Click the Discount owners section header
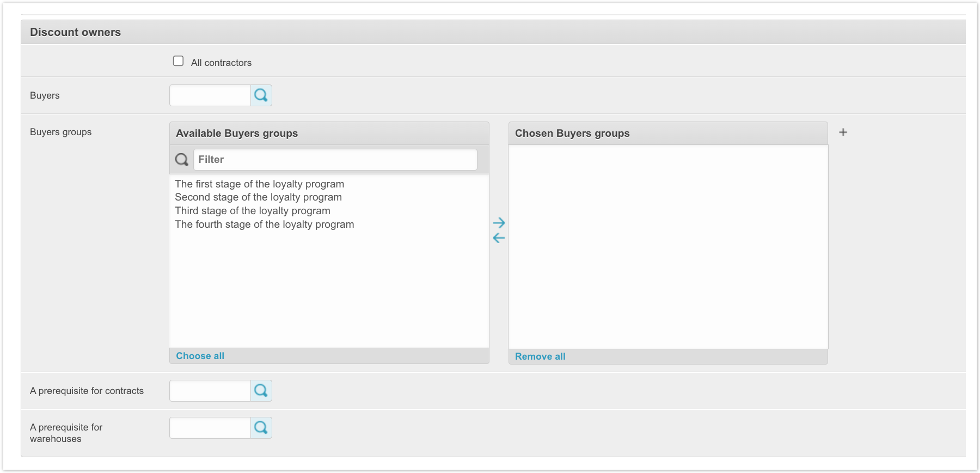The width and height of the screenshot is (980, 473). [75, 32]
